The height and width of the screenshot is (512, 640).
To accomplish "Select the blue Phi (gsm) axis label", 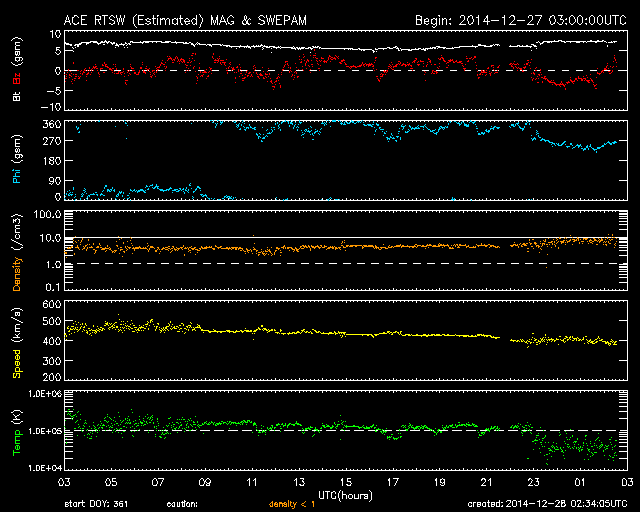I will pos(18,162).
